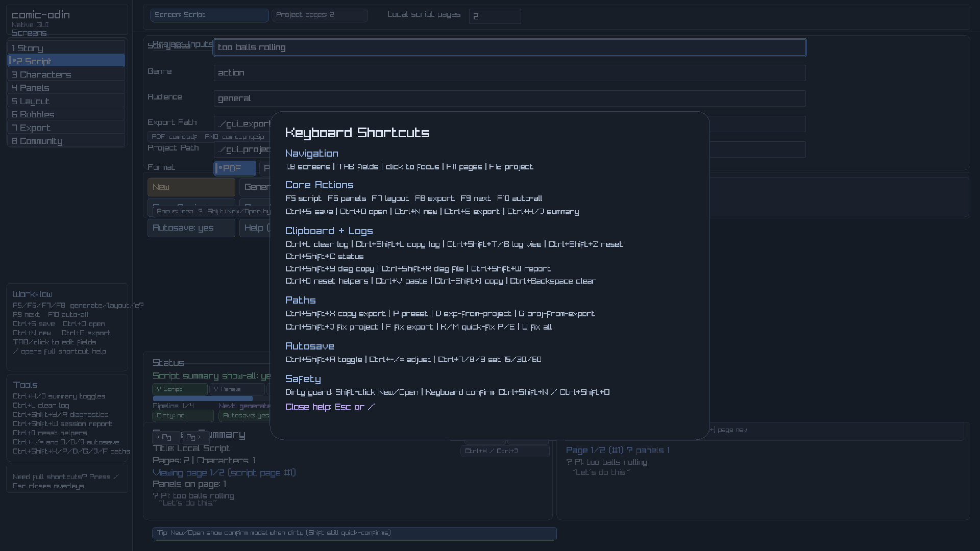This screenshot has height=551, width=980.
Task: Click the "Close help: Esc or /" text
Action: click(x=330, y=407)
